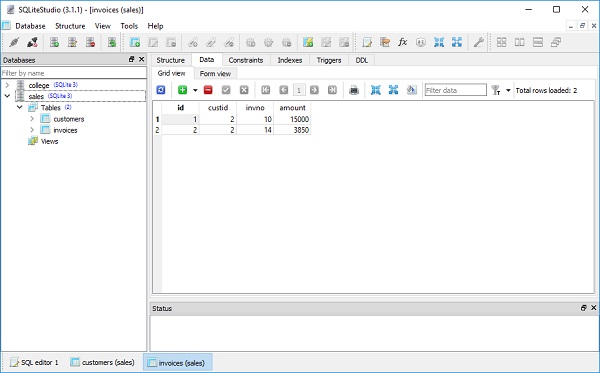
Task: Close the Databases panel
Action: [142, 59]
